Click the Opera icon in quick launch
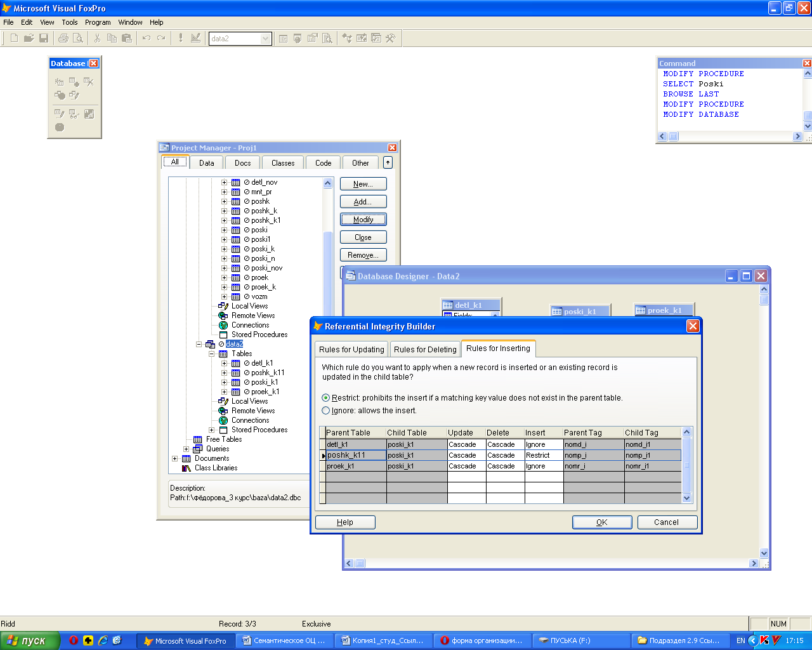This screenshot has width=812, height=650. (74, 640)
